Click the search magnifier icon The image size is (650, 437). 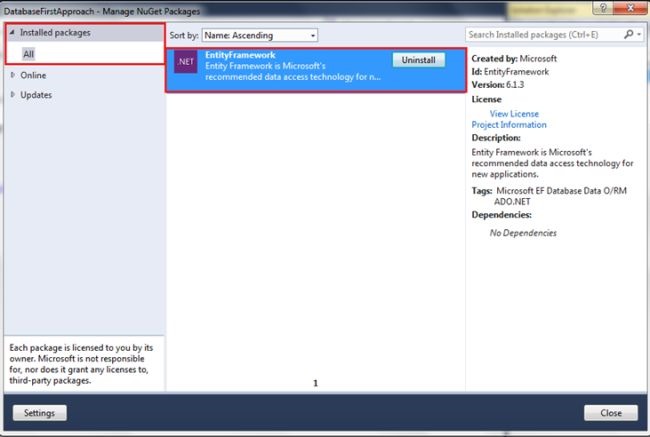pos(628,34)
